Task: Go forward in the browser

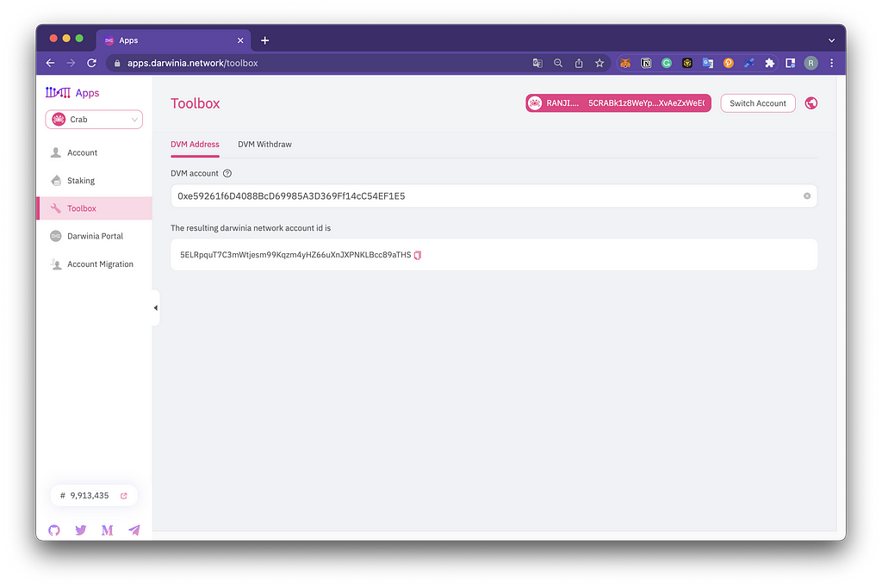Action: 71,63
